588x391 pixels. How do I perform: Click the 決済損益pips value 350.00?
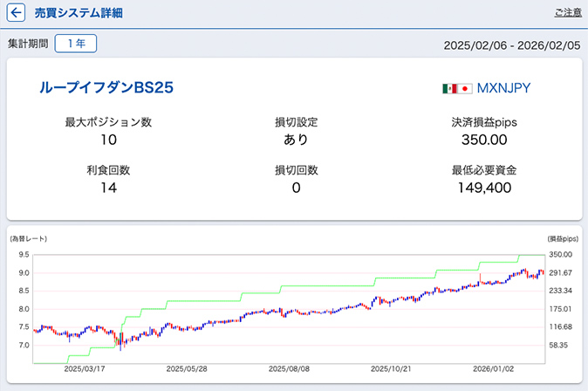point(484,140)
